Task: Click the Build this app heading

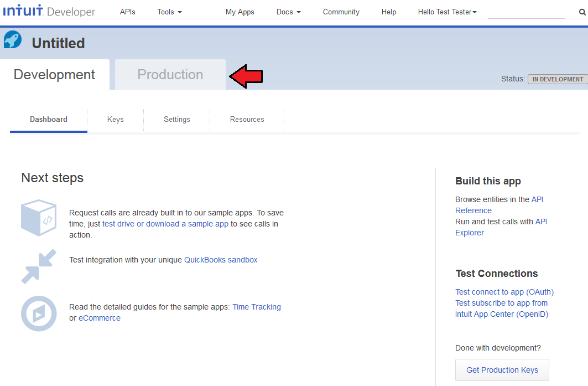Action: (x=488, y=181)
